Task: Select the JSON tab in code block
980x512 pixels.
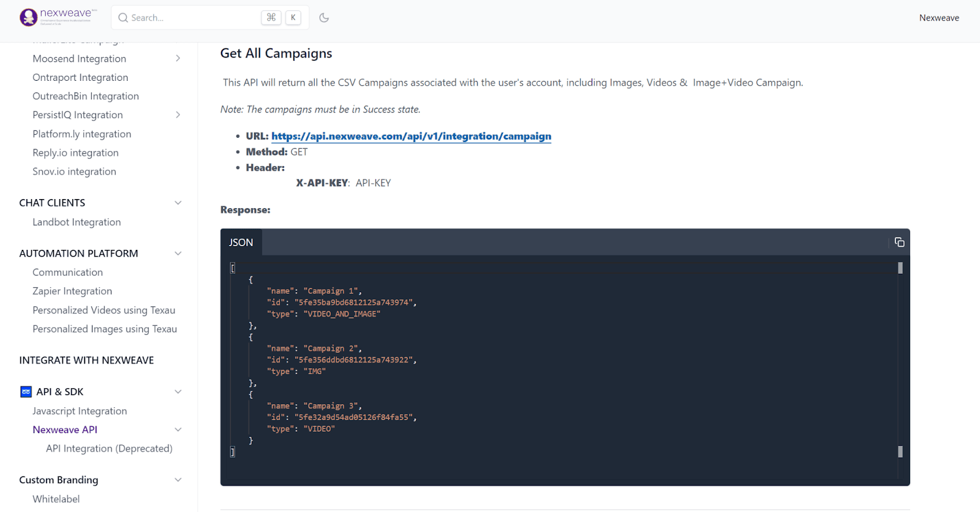Action: [241, 243]
